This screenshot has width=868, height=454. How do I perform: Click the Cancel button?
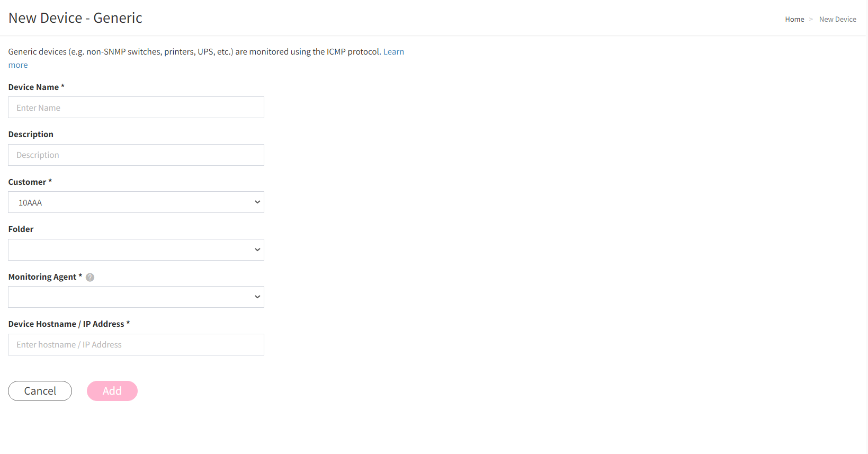click(x=40, y=391)
